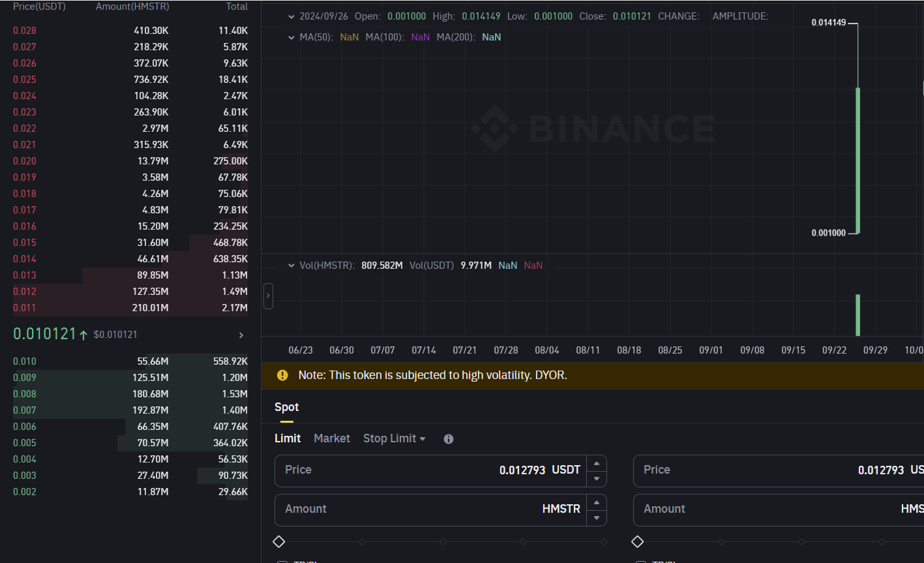Click the left amount slider diamond handle
Viewport: 924px width, 563px height.
tap(278, 541)
